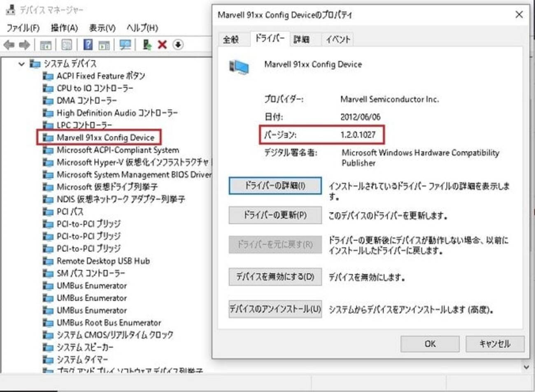Click the Microsoft Windows Hardware Compatibility Publisher text

[421, 158]
